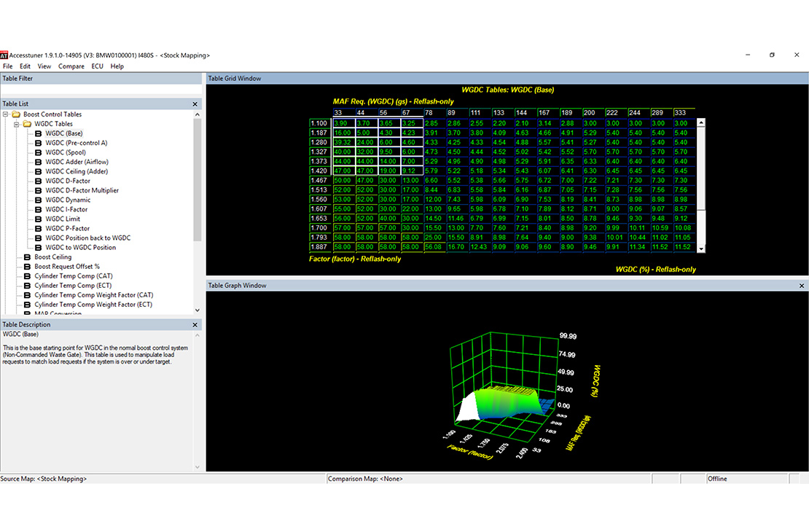Open the Compare menu
This screenshot has width=809, height=532.
tap(71, 66)
